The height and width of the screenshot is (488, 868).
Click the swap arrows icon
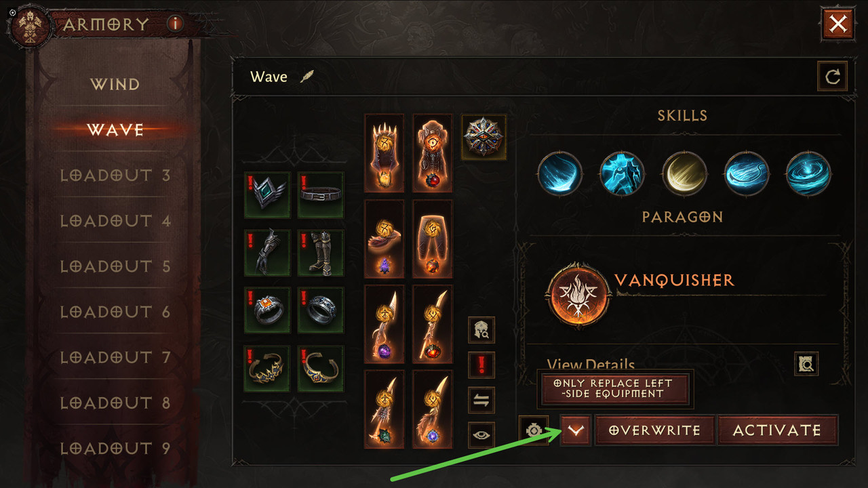pos(481,400)
